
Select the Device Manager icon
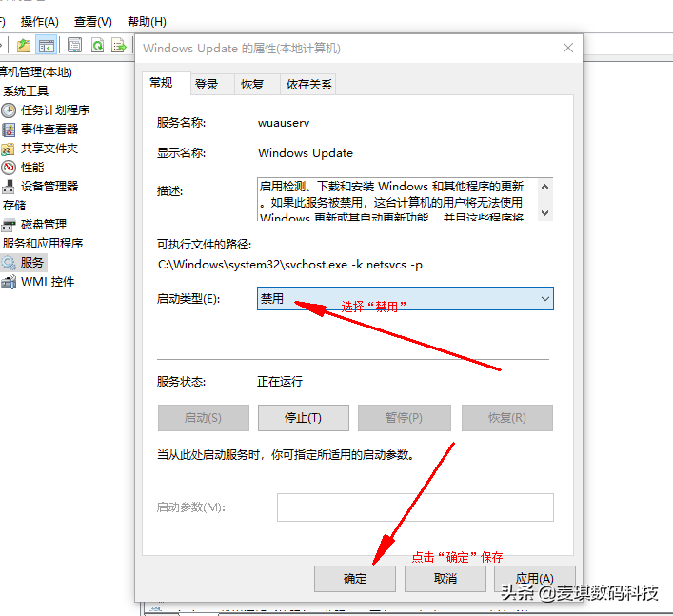[x=9, y=187]
